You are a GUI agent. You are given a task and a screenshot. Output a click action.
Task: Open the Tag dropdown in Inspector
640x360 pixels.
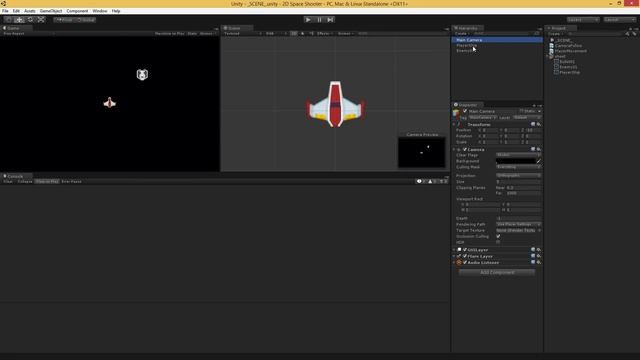point(482,118)
